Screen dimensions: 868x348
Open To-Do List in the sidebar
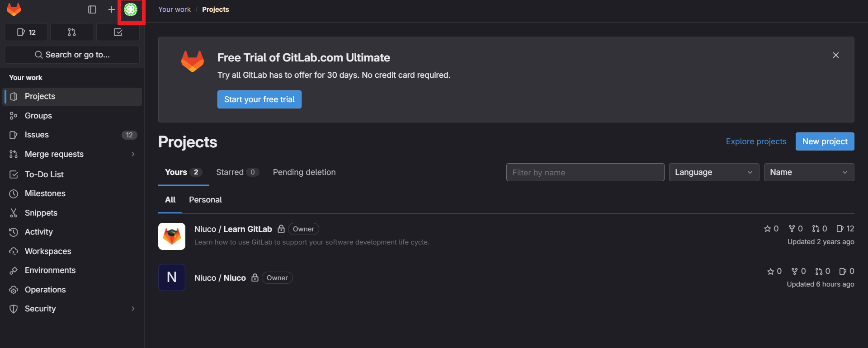coord(72,174)
